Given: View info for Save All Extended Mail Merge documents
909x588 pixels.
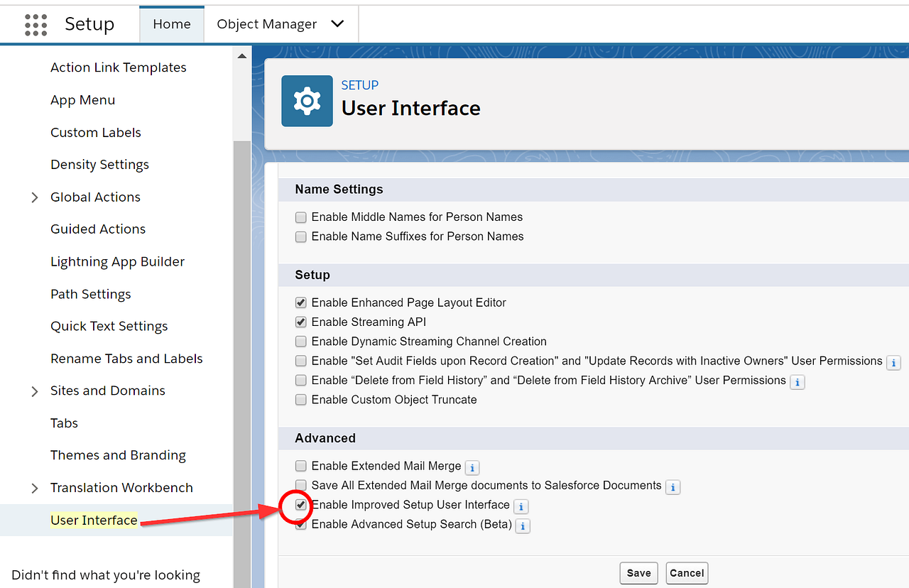Looking at the screenshot, I should [673, 487].
